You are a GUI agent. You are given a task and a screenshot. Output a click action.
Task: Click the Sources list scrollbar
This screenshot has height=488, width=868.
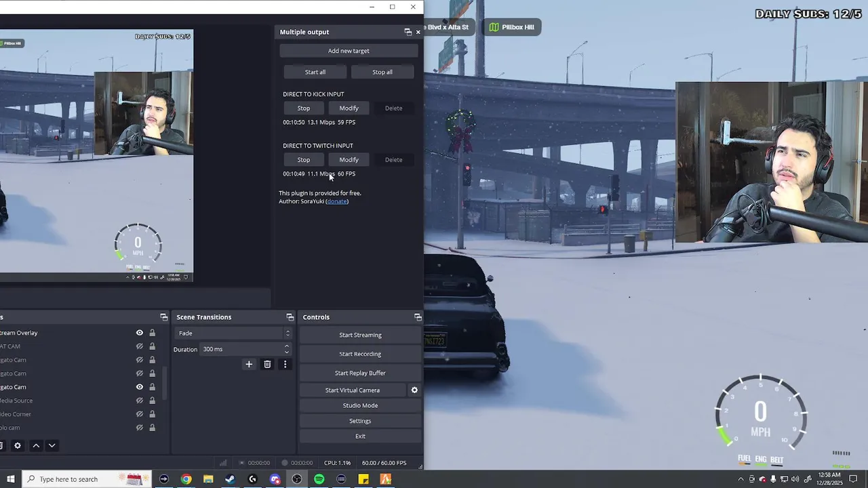164,383
